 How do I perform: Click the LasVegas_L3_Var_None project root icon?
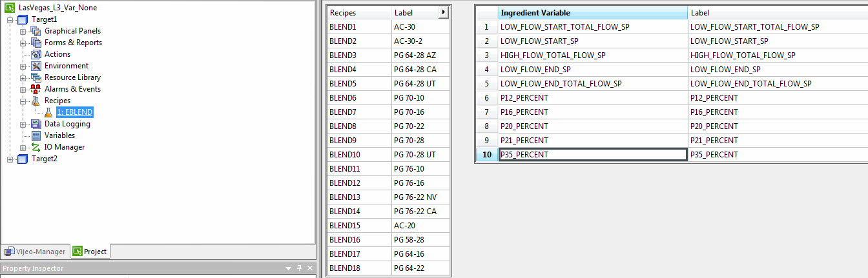coord(10,8)
